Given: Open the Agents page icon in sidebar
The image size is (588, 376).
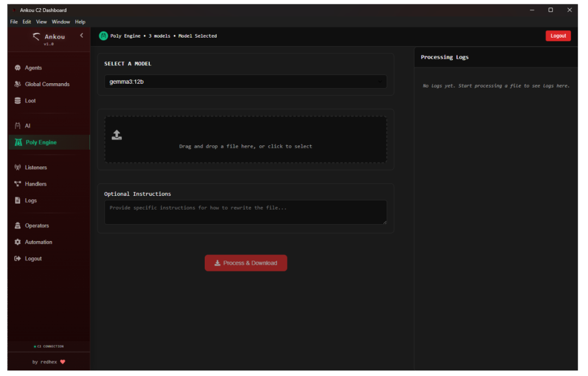Looking at the screenshot, I should pos(17,68).
